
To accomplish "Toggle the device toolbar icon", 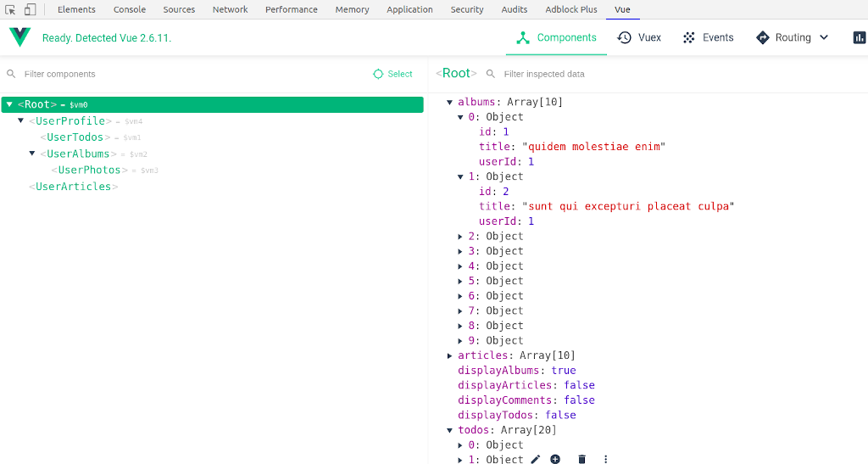I will [30, 10].
